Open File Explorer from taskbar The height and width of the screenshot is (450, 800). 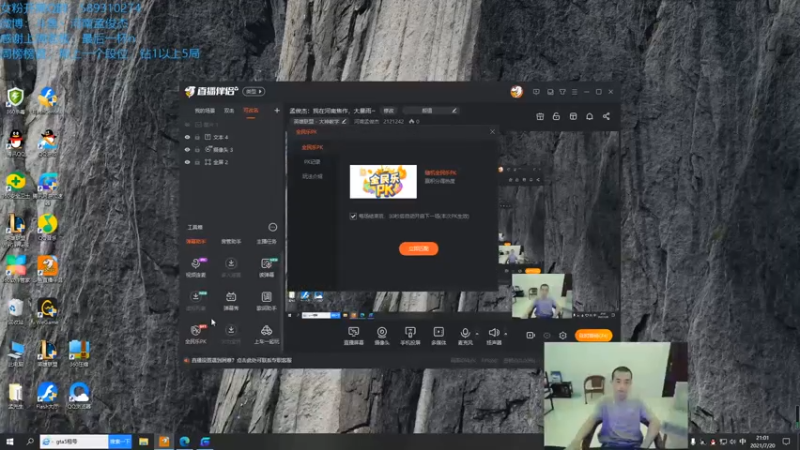pos(143,441)
